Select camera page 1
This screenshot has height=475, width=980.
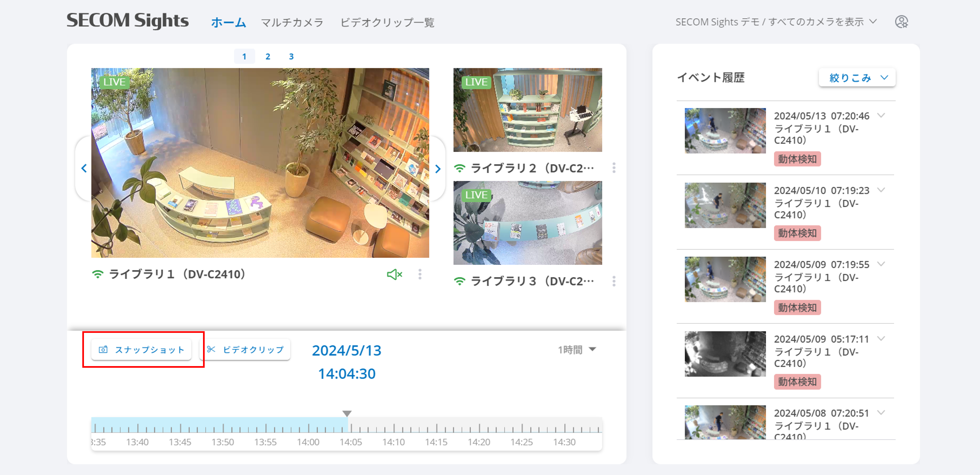pyautogui.click(x=244, y=56)
